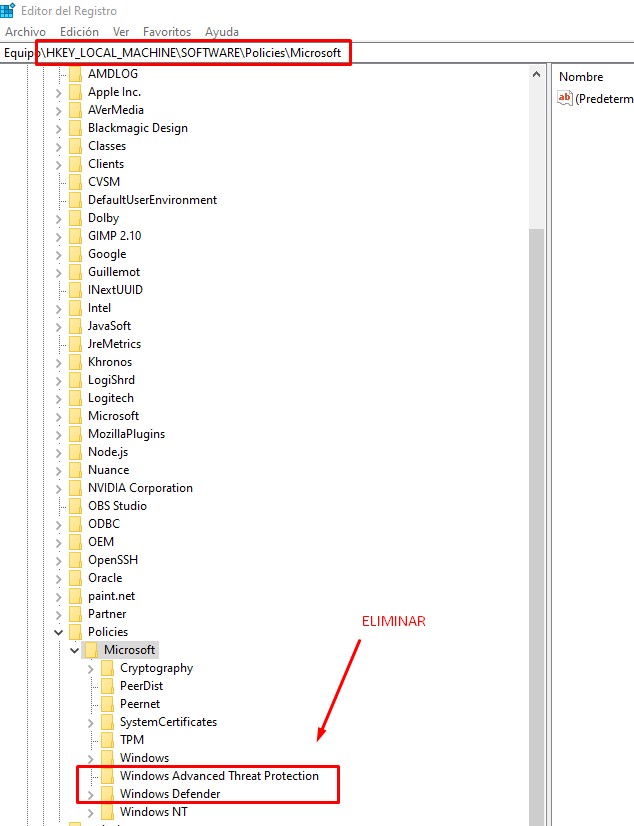Open the Archivo menu
The height and width of the screenshot is (826, 634).
tap(26, 32)
